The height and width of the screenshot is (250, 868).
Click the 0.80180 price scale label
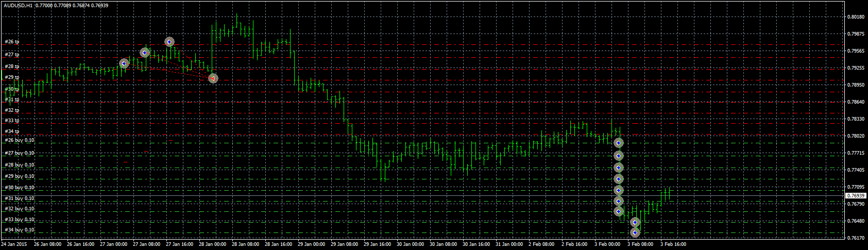point(856,17)
